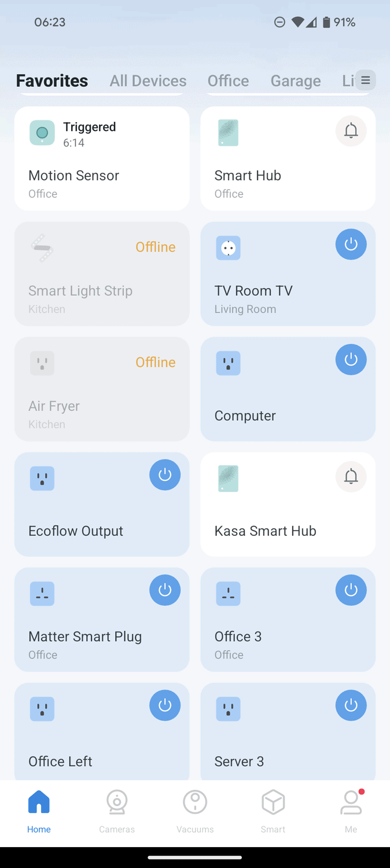
Task: Select the Garage tab
Action: 295,80
